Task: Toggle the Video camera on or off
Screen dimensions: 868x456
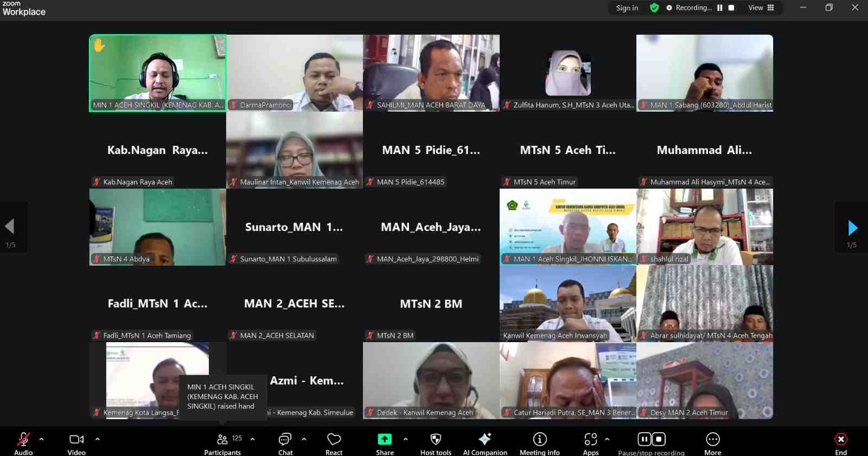Action: [x=76, y=443]
